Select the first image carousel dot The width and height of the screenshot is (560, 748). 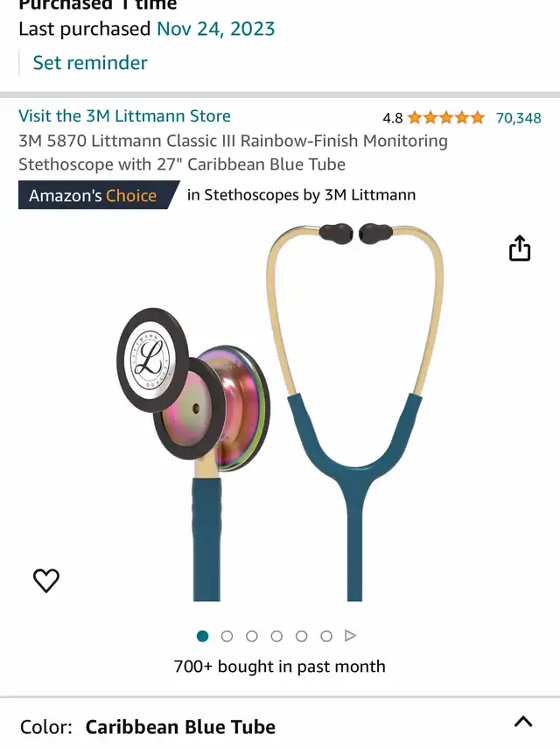point(202,636)
